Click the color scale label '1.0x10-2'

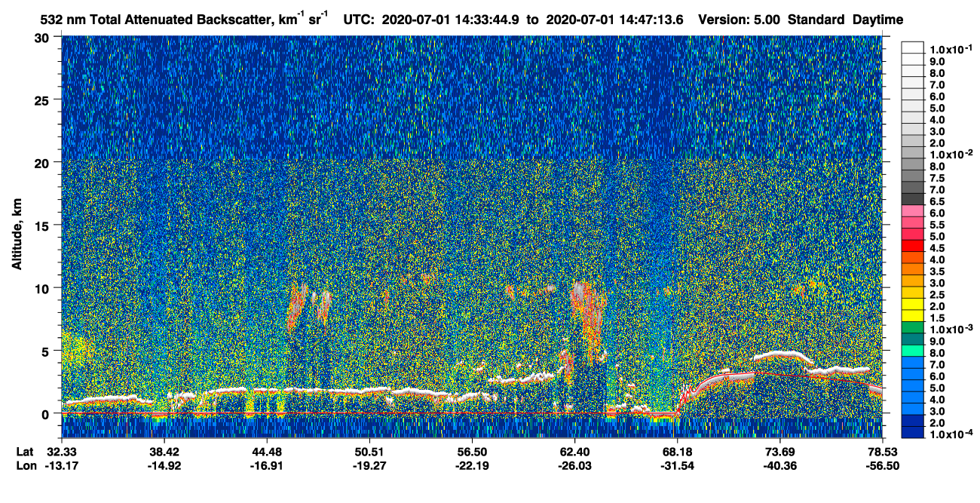(x=951, y=154)
